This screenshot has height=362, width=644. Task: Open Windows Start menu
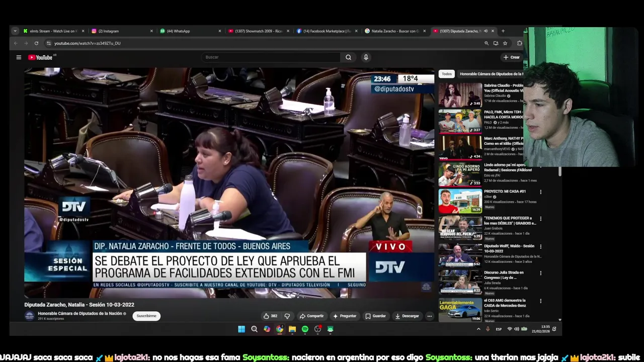(242, 329)
